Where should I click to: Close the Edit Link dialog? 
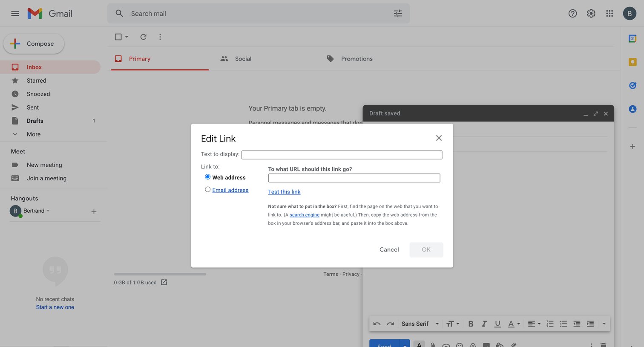point(439,138)
